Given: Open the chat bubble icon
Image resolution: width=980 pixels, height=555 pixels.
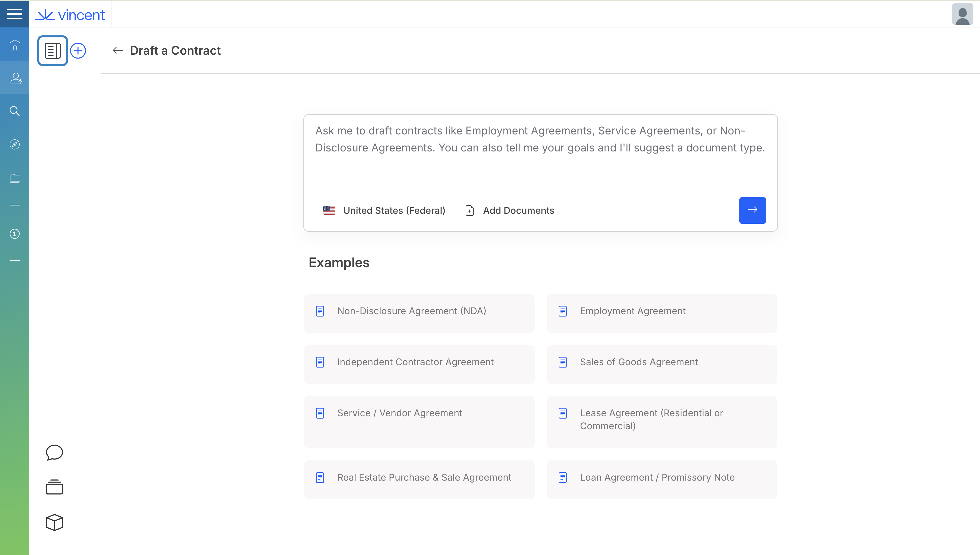Looking at the screenshot, I should pos(54,453).
